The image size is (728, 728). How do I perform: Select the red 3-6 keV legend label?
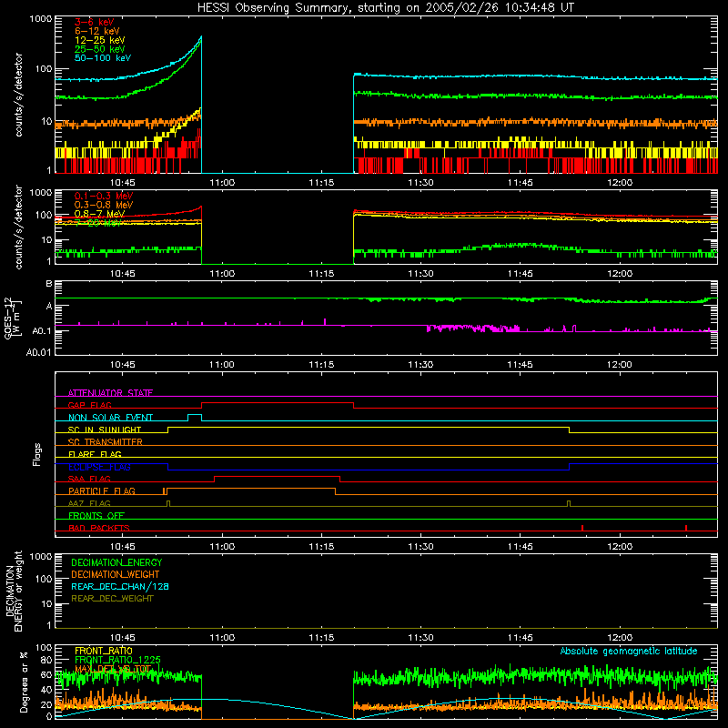pos(95,22)
